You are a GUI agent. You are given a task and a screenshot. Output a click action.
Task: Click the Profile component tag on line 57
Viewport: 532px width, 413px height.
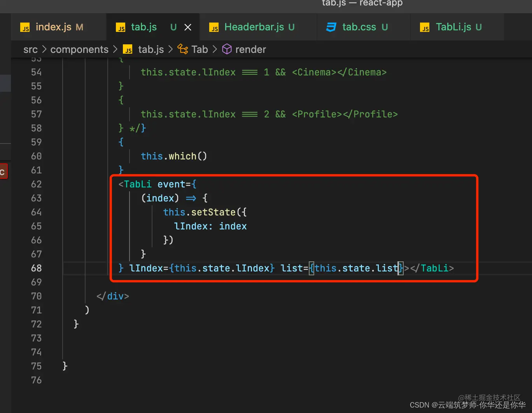click(345, 114)
